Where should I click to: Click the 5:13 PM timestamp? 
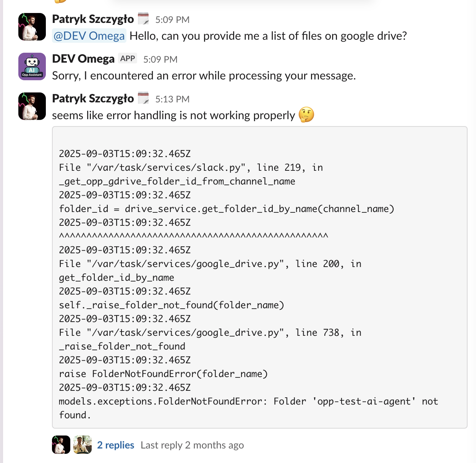tap(172, 99)
